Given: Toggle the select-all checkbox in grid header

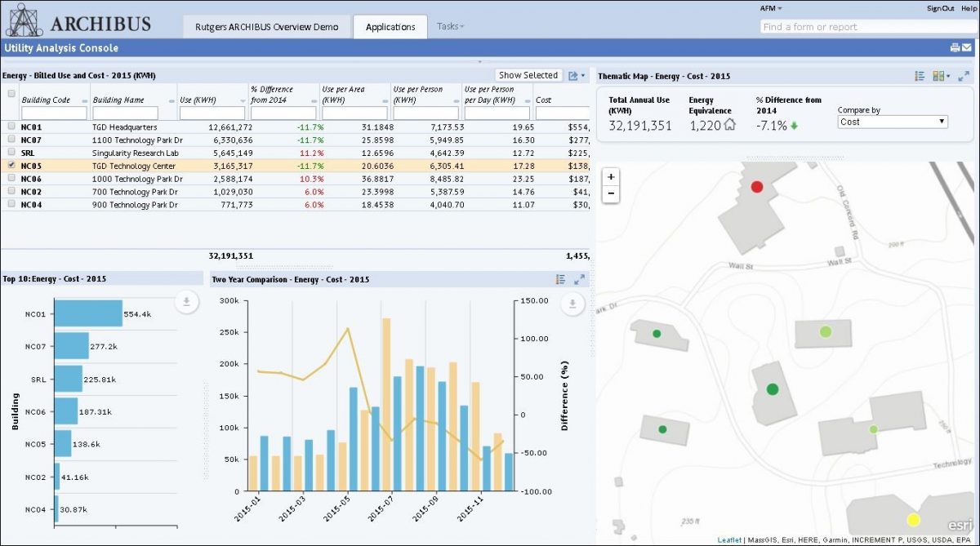Looking at the screenshot, I should 11,94.
